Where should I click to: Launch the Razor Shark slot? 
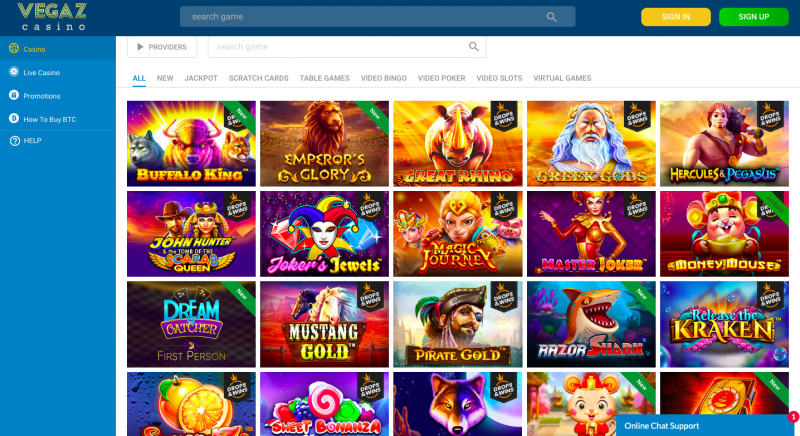pyautogui.click(x=591, y=324)
